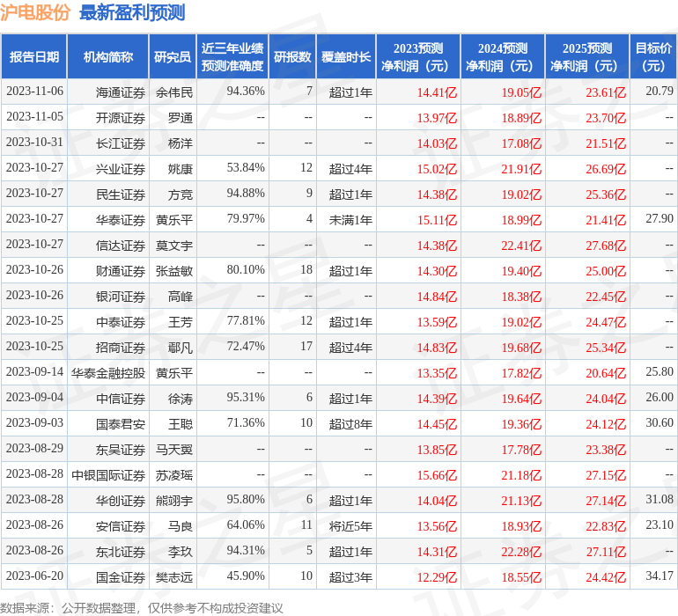
Task: Click the 沪电股份 title text
Action: [35, 12]
